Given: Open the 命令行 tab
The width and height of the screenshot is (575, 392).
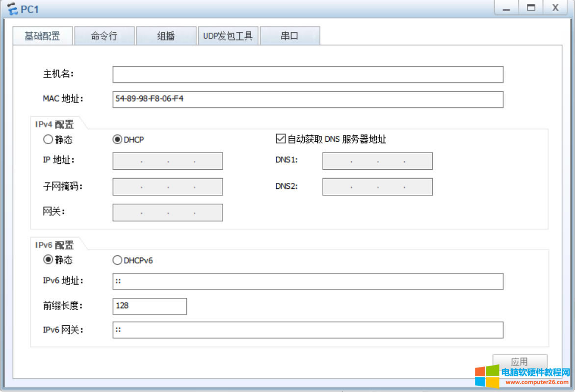Looking at the screenshot, I should pos(105,36).
